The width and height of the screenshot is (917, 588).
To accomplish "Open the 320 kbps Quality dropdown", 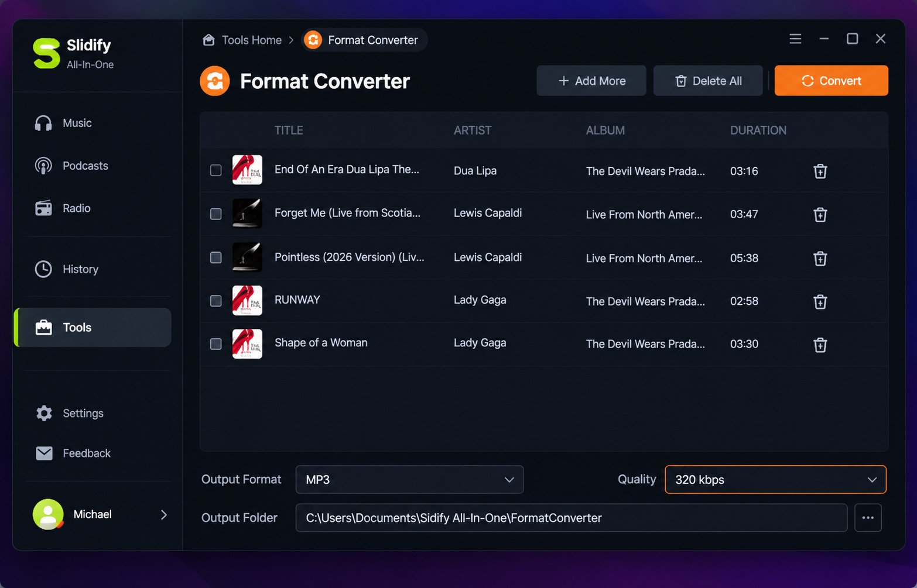I will (x=775, y=480).
